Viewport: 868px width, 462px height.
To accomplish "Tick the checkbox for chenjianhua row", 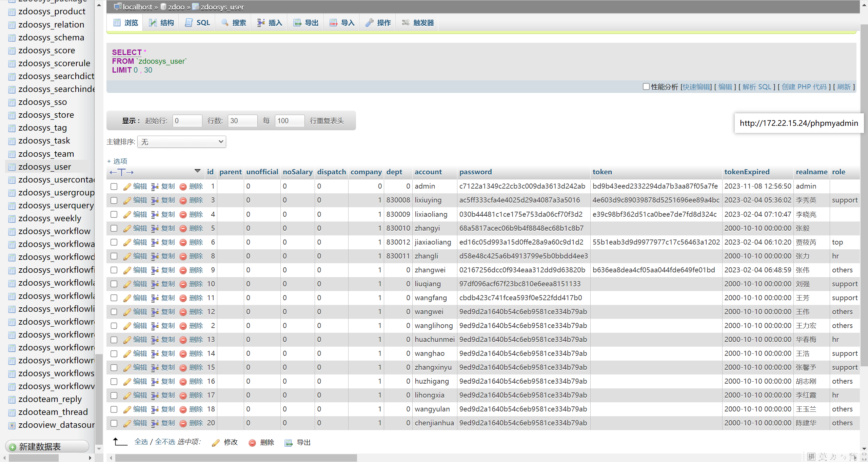I will point(114,423).
